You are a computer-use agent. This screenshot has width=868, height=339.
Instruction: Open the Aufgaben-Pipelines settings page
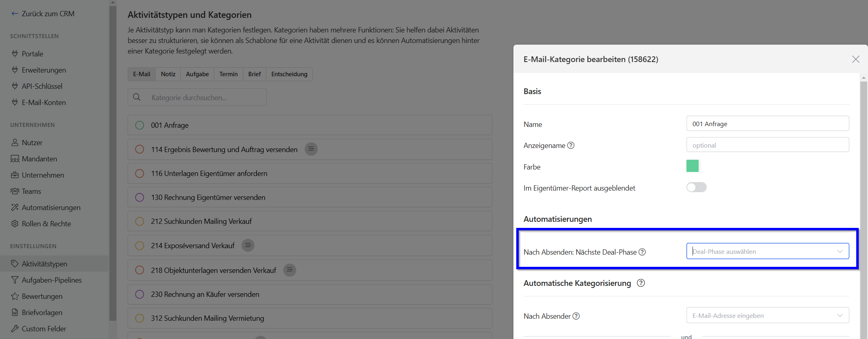tap(51, 280)
